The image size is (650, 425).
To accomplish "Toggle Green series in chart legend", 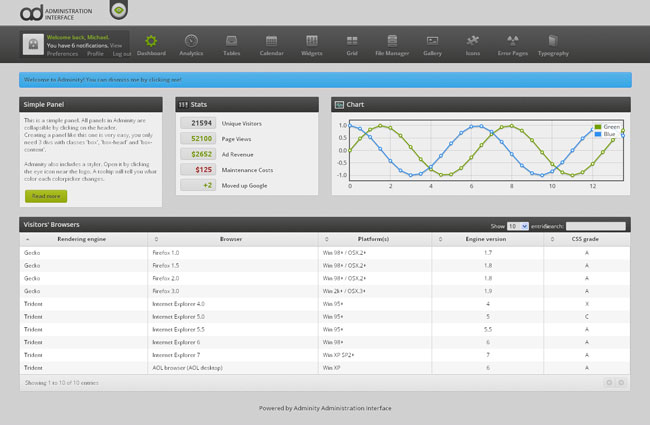I will pos(607,127).
